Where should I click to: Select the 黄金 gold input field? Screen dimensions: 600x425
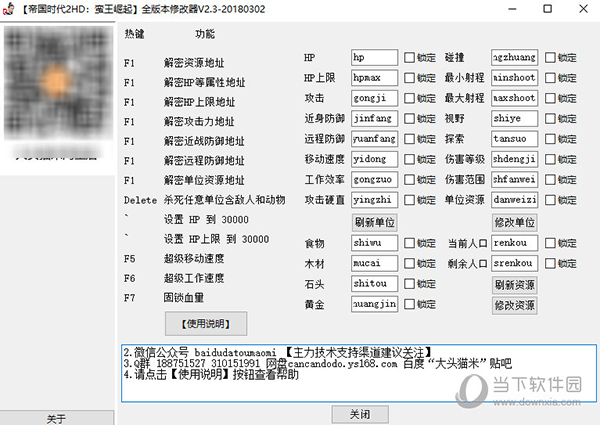click(x=375, y=303)
